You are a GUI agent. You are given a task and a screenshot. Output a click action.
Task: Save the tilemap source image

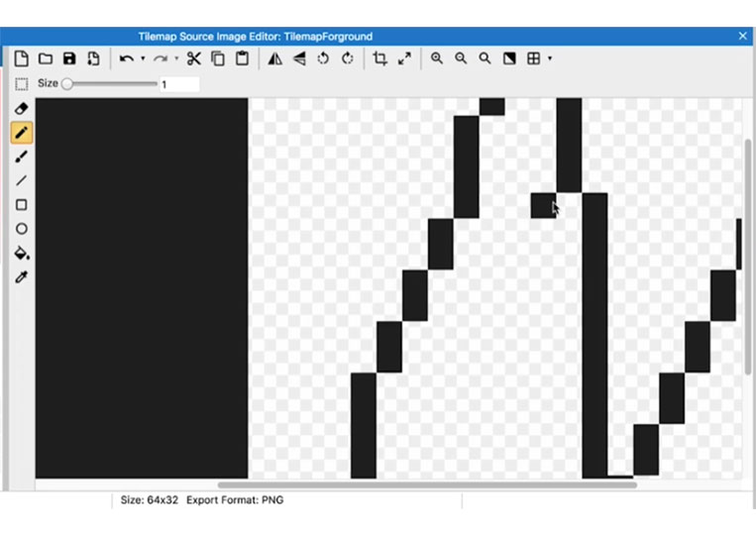coord(69,58)
